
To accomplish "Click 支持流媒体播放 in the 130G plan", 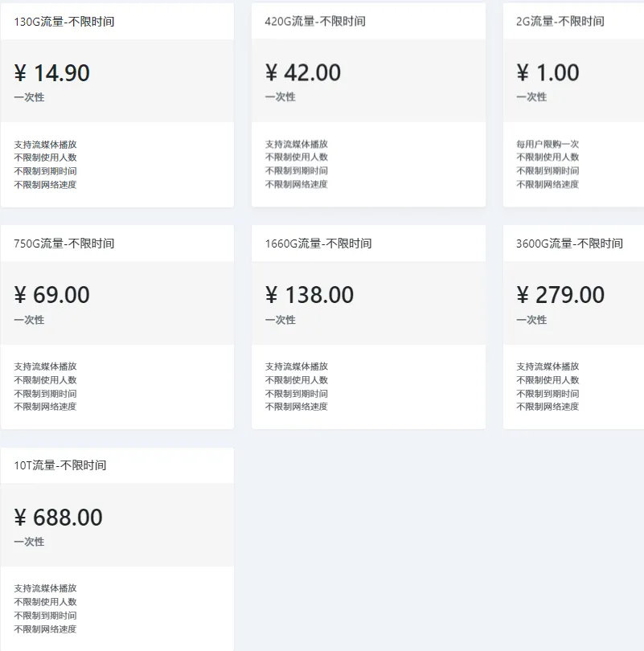I will (x=45, y=145).
